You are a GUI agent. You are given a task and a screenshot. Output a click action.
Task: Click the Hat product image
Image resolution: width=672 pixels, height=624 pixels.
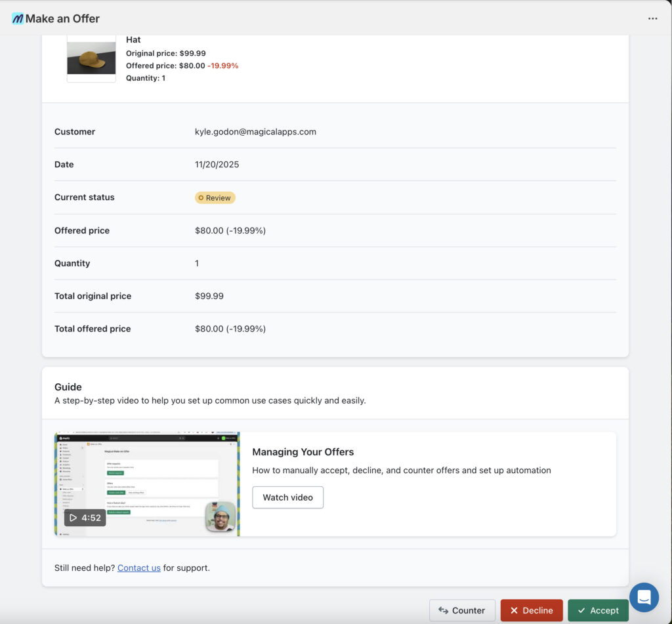coord(91,58)
